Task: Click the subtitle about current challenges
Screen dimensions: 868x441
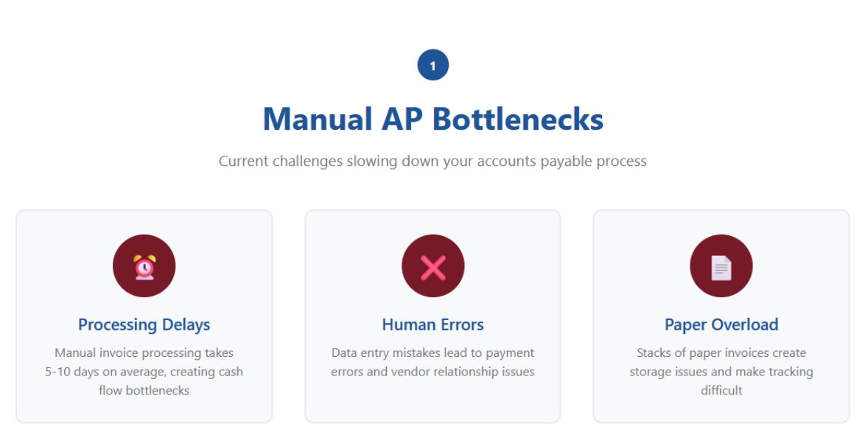Action: [433, 161]
